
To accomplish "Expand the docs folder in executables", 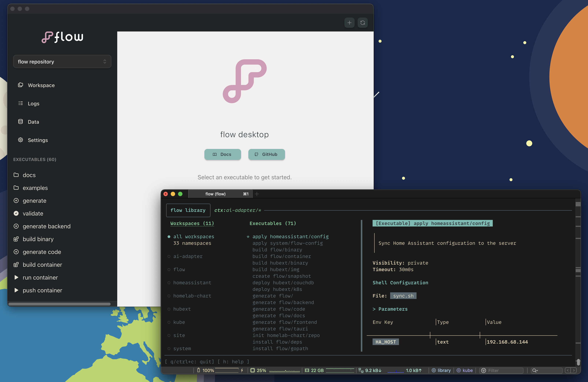I will [29, 175].
